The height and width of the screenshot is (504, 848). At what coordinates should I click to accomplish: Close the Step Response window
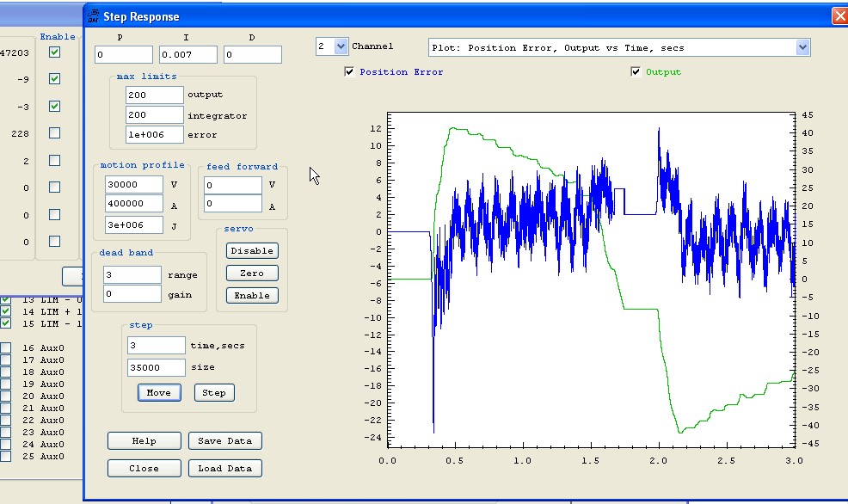[x=839, y=15]
